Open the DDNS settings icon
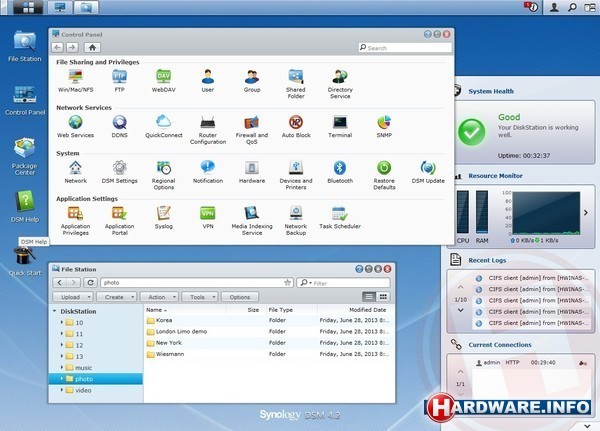The height and width of the screenshot is (431, 600). click(x=119, y=126)
